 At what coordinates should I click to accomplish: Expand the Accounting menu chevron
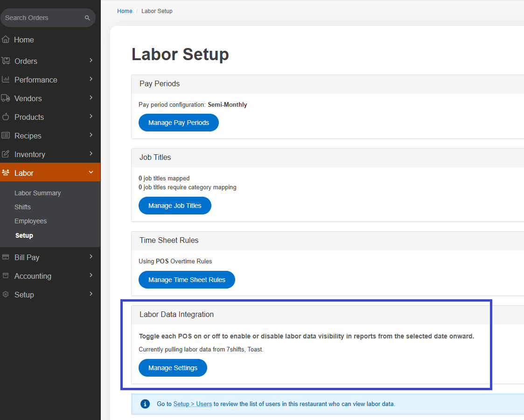click(x=91, y=275)
